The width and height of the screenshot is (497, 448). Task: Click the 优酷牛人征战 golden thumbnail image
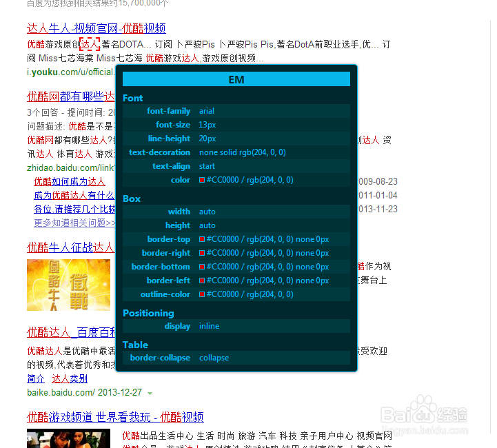(68, 285)
